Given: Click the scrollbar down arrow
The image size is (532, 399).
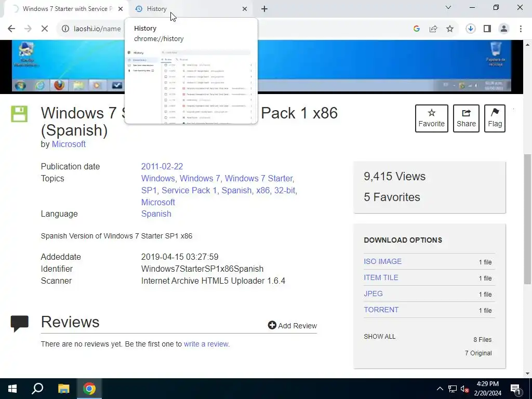Looking at the screenshot, I should tap(528, 374).
